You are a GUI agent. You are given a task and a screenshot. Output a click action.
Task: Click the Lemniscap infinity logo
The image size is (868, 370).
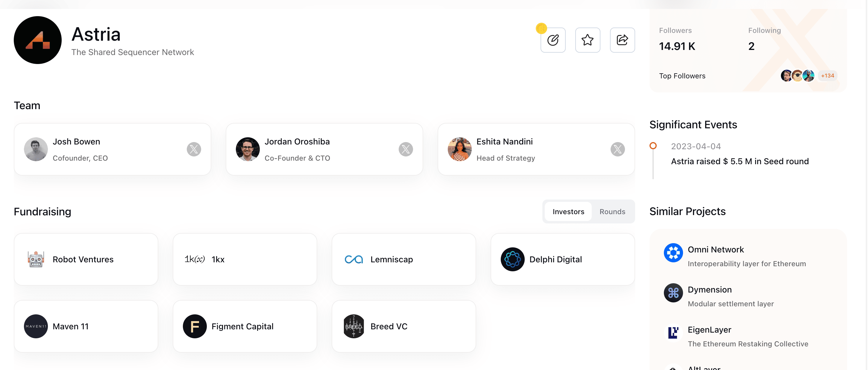(x=354, y=259)
